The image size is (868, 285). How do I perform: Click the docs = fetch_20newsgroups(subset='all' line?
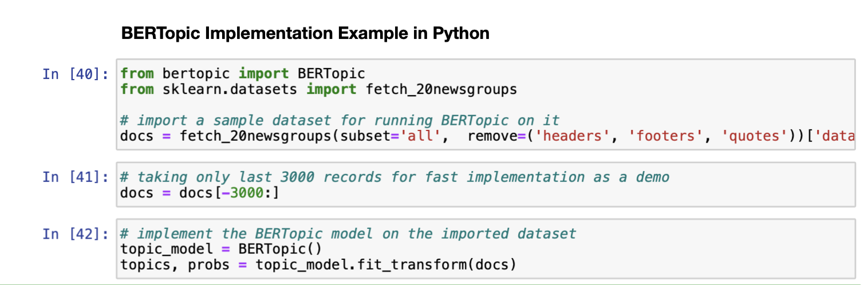click(487, 136)
